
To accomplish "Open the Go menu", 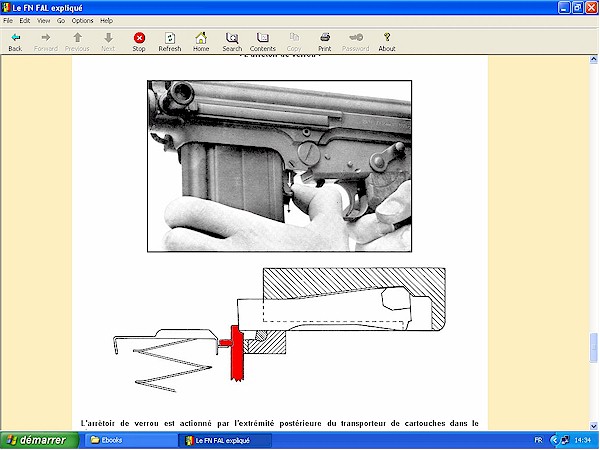I will (x=61, y=21).
